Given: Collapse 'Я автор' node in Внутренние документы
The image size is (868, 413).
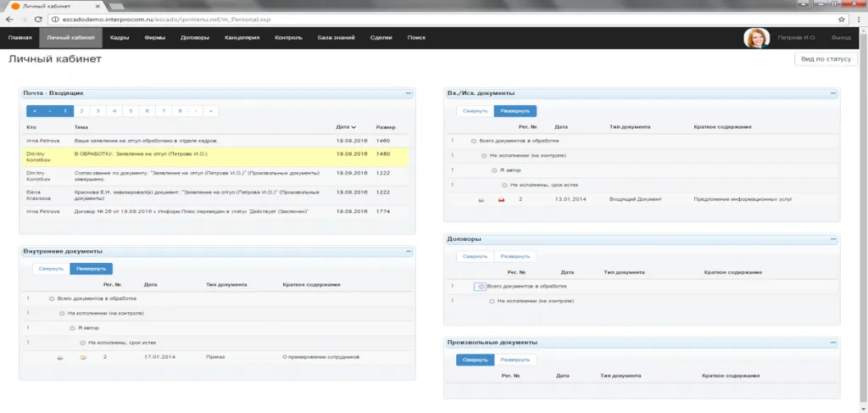Looking at the screenshot, I should [x=72, y=327].
